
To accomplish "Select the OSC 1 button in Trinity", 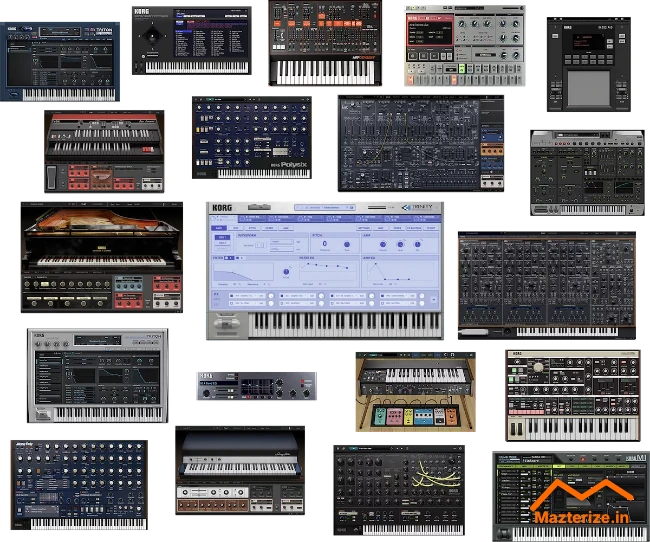I will (x=222, y=237).
